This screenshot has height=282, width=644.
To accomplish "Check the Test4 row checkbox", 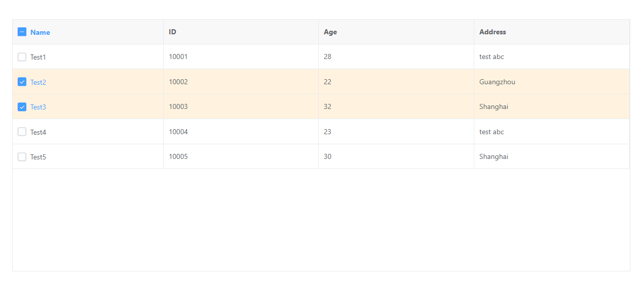I will pyautogui.click(x=22, y=132).
